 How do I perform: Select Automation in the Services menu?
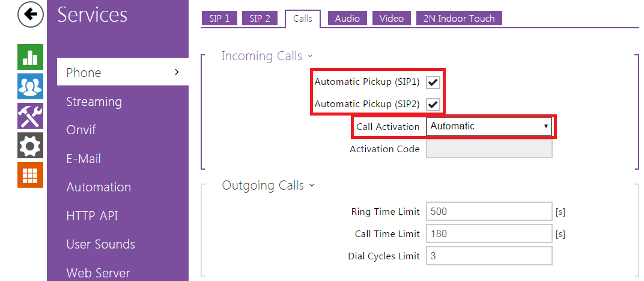point(99,187)
